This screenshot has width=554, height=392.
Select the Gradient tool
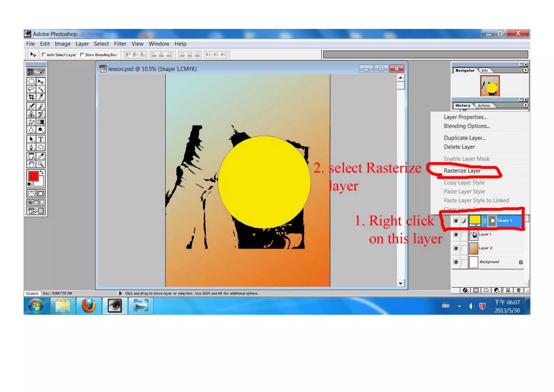click(x=41, y=122)
